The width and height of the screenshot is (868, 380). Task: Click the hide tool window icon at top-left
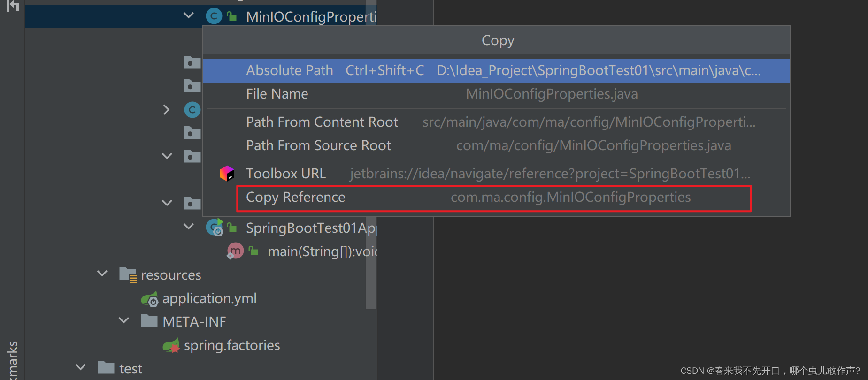pos(13,6)
